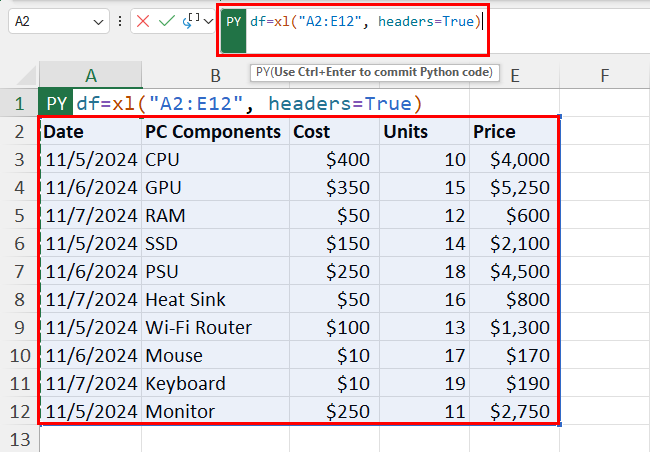
Task: Click the 11/5/2024 date in Monitor row
Action: pyautogui.click(x=90, y=411)
